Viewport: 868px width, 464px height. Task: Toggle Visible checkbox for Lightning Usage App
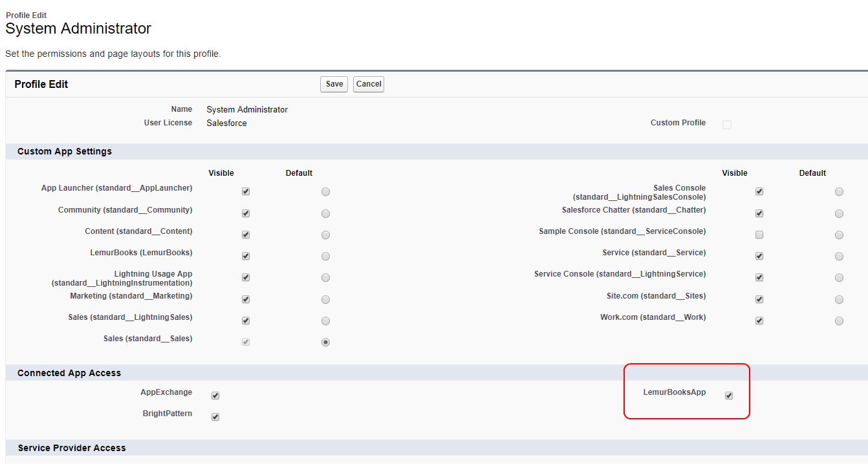(x=246, y=277)
